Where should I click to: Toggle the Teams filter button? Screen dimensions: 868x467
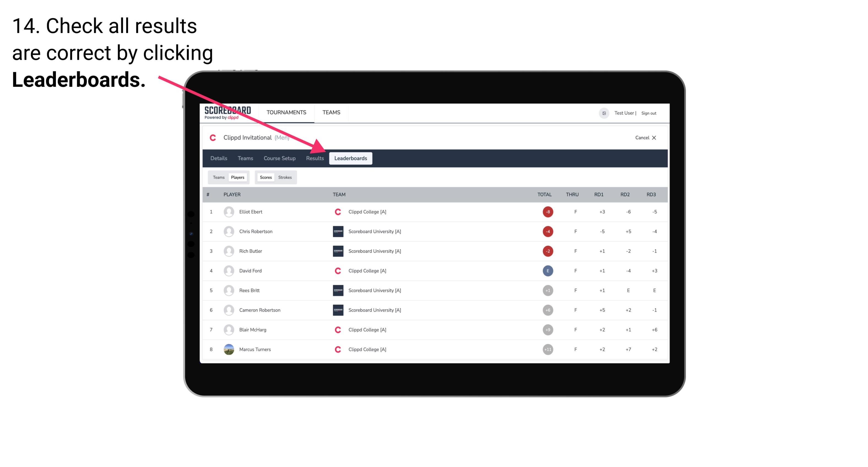tap(218, 177)
